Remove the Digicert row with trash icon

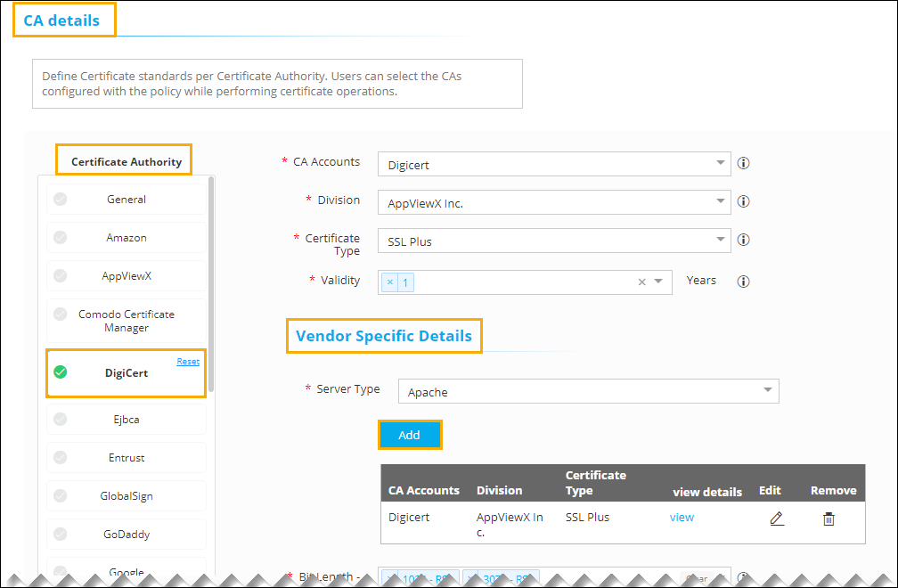[x=829, y=519]
